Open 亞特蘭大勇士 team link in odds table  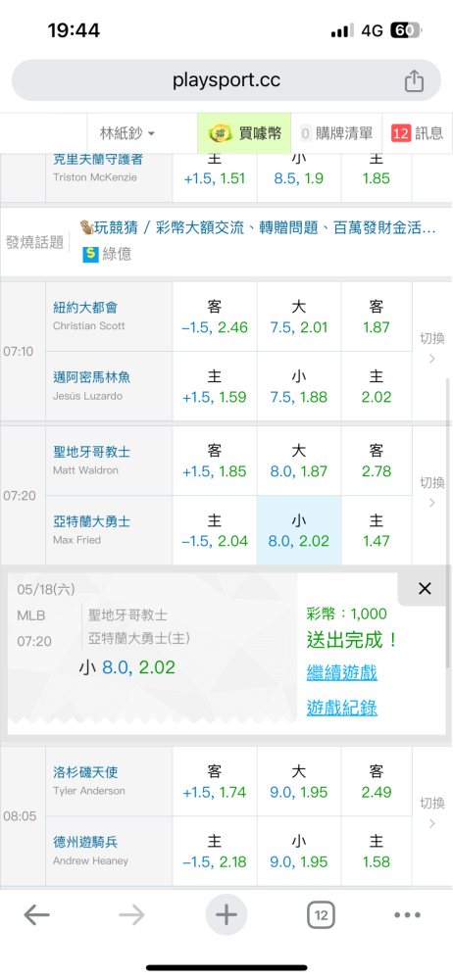click(91, 522)
